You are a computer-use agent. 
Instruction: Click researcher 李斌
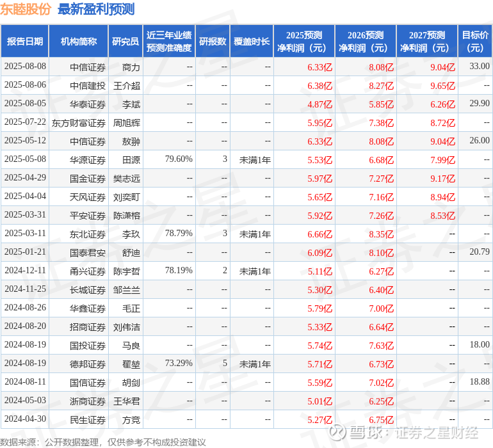(x=131, y=104)
